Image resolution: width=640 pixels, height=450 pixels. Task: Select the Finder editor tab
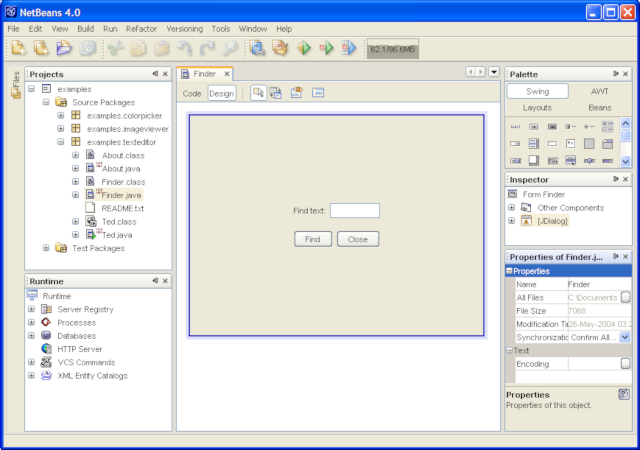click(204, 74)
